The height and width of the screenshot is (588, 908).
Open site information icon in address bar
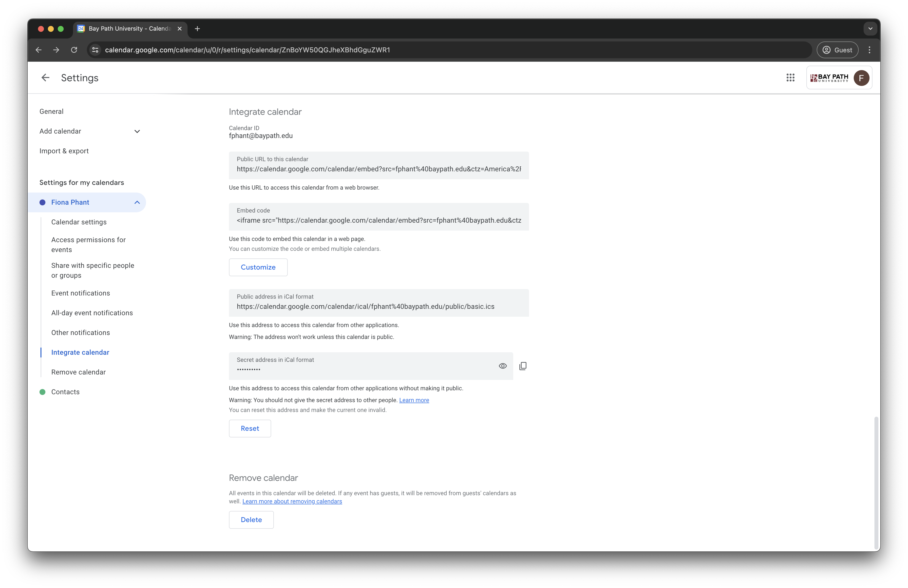(95, 50)
